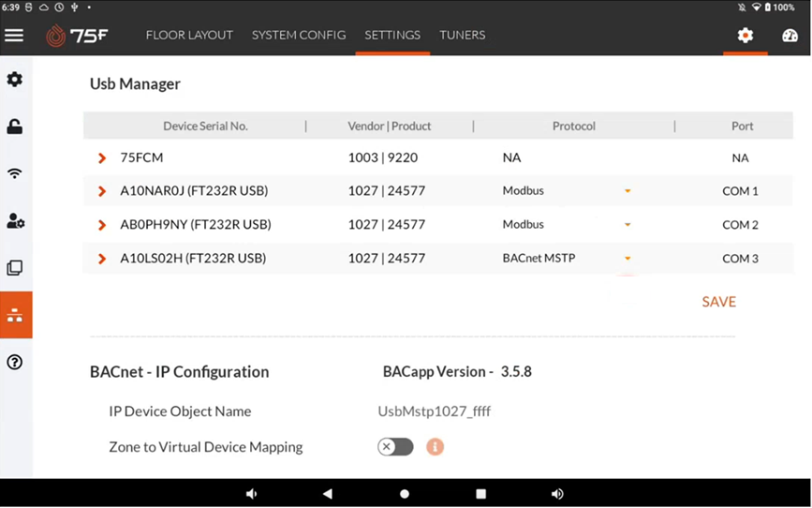The image size is (812, 508).
Task: Click the A10LS02H (FT232R USB) serial number
Action: 193,258
